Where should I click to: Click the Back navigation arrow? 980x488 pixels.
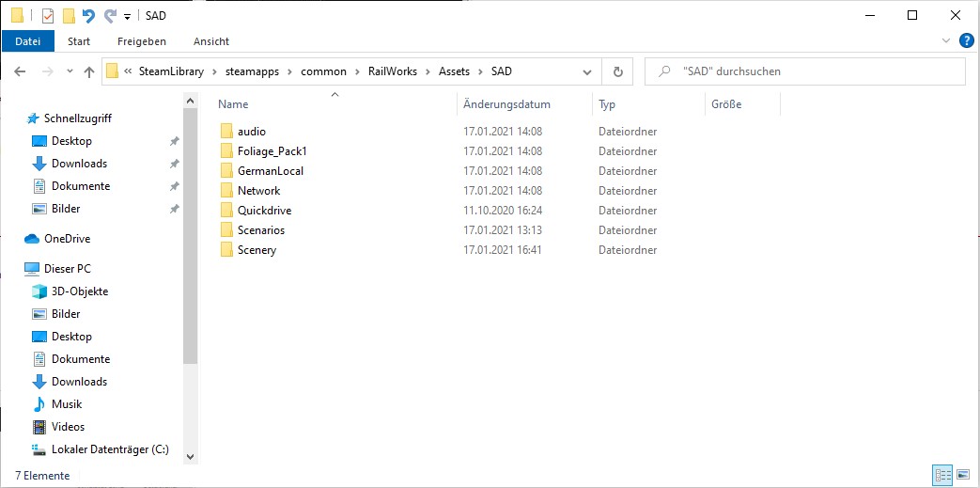coord(20,71)
